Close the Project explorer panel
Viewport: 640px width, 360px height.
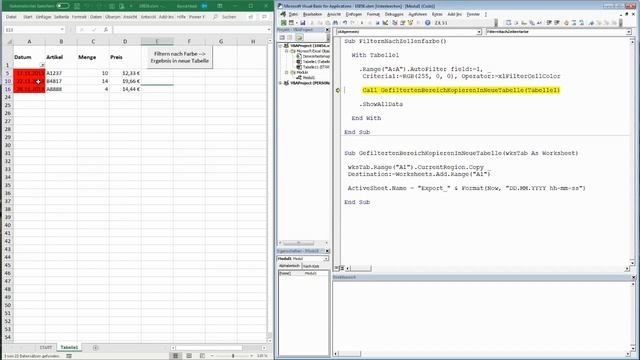click(327, 30)
